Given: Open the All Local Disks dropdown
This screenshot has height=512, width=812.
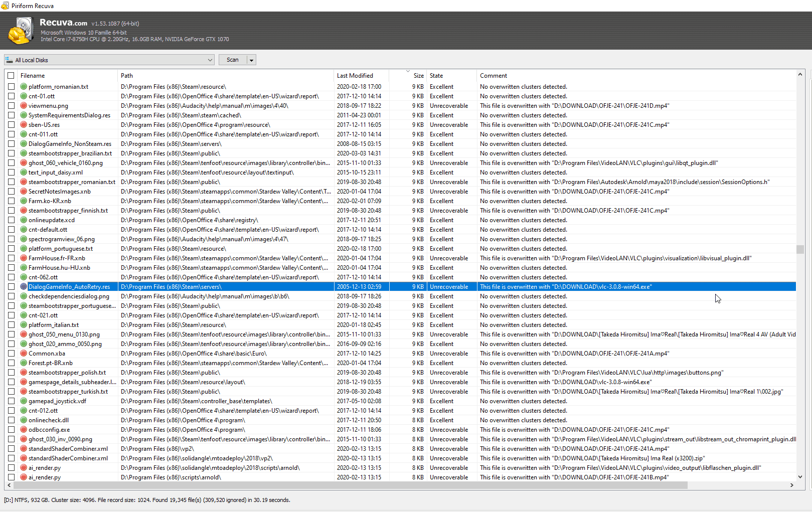Looking at the screenshot, I should pos(210,60).
